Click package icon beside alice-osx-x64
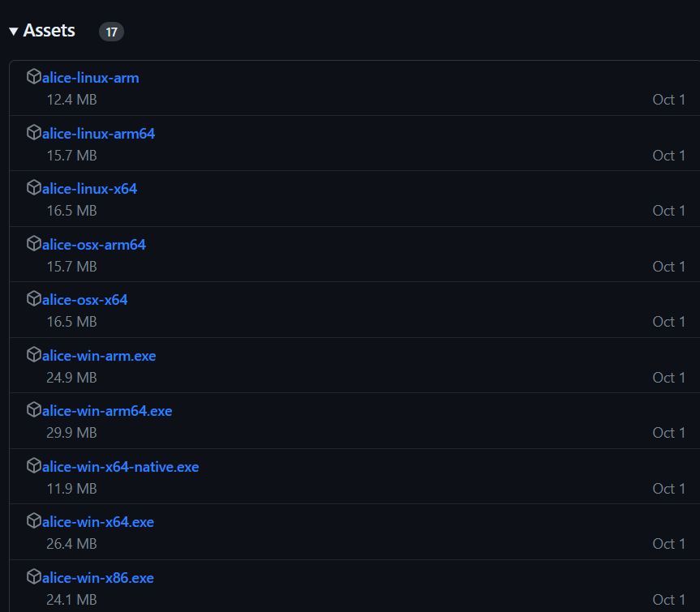The height and width of the screenshot is (612, 700). [x=33, y=299]
